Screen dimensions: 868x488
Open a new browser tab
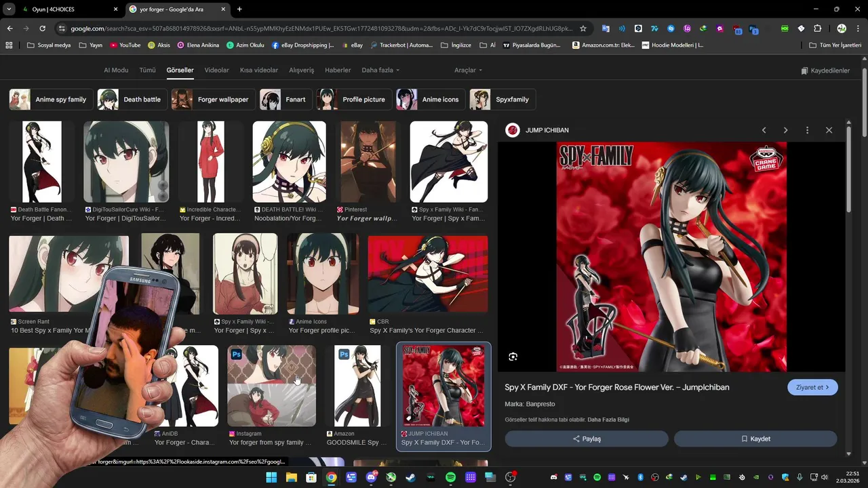(239, 9)
